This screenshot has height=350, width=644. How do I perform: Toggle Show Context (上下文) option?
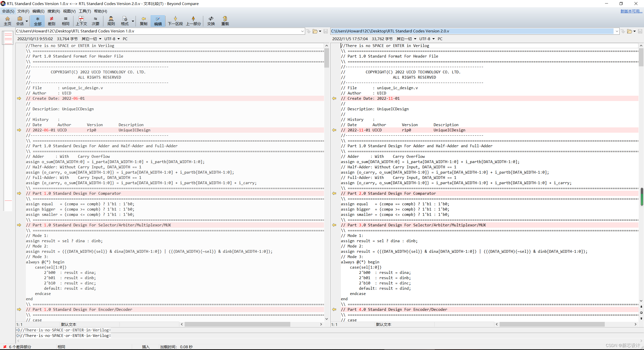click(81, 21)
